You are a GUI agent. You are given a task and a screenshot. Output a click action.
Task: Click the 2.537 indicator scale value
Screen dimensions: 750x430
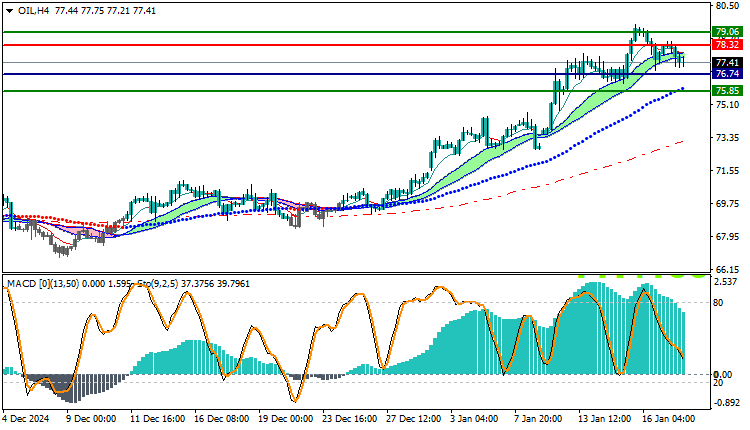coord(726,282)
